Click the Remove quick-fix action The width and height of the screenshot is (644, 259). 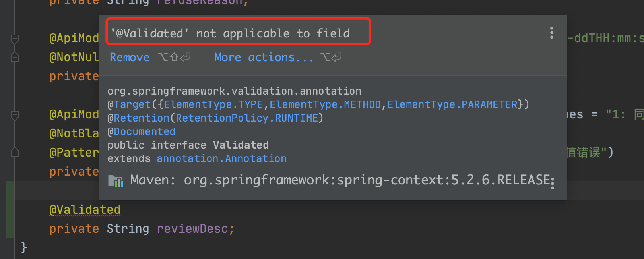[129, 57]
